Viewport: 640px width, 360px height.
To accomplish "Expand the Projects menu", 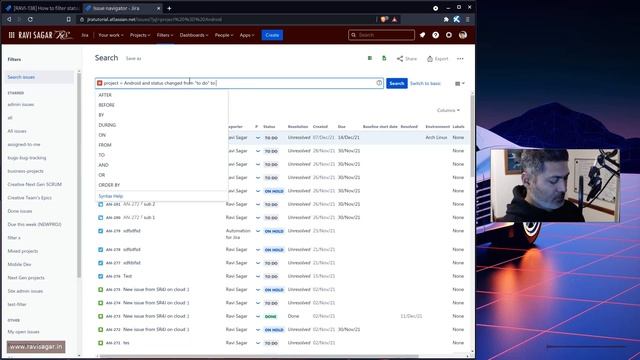I will tap(140, 35).
